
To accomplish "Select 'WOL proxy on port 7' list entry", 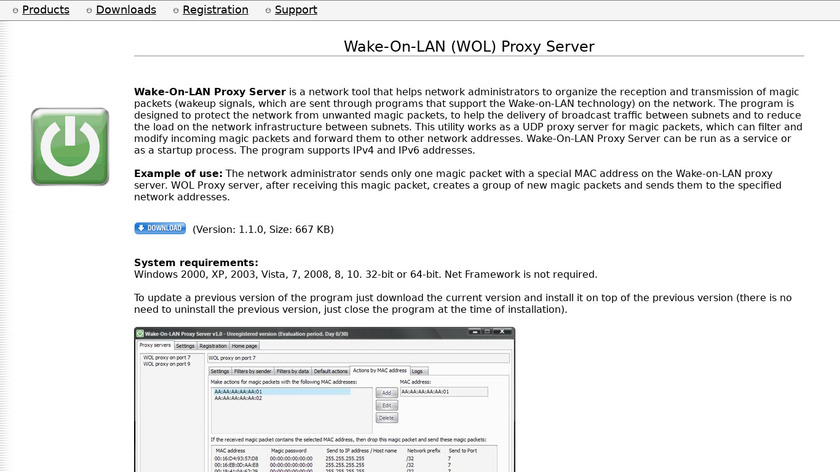I will pyautogui.click(x=167, y=357).
